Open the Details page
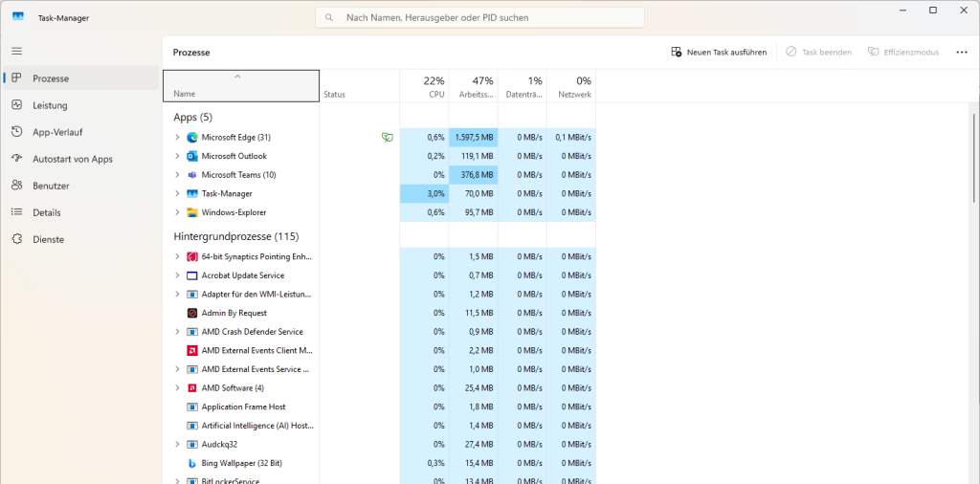 coord(81,213)
